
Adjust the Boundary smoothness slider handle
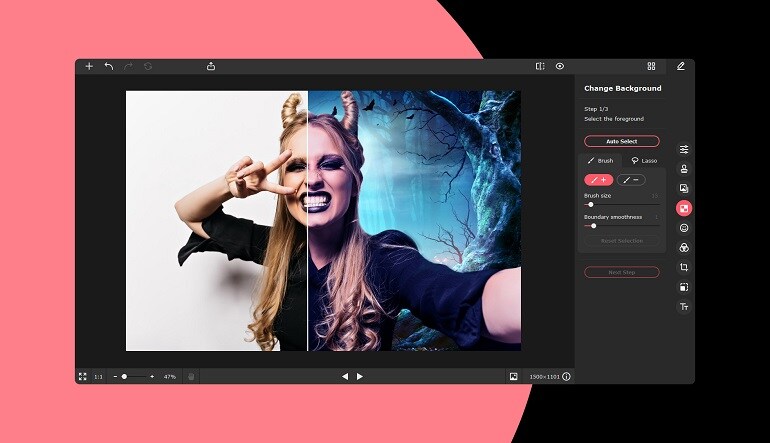pyautogui.click(x=594, y=226)
